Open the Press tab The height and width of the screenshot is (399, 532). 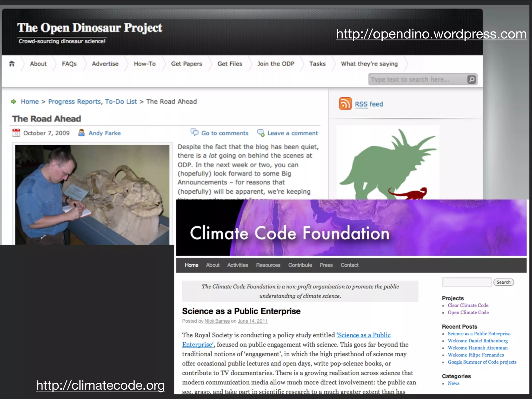[x=326, y=265]
